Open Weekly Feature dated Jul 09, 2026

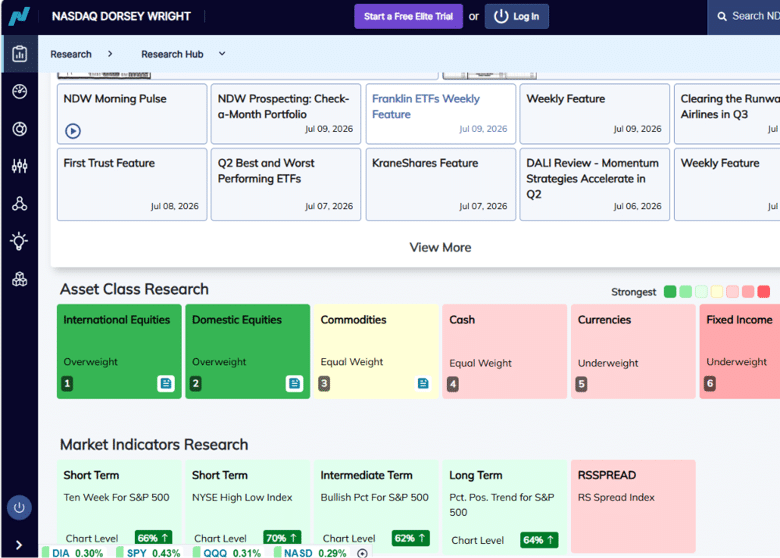[x=595, y=114]
